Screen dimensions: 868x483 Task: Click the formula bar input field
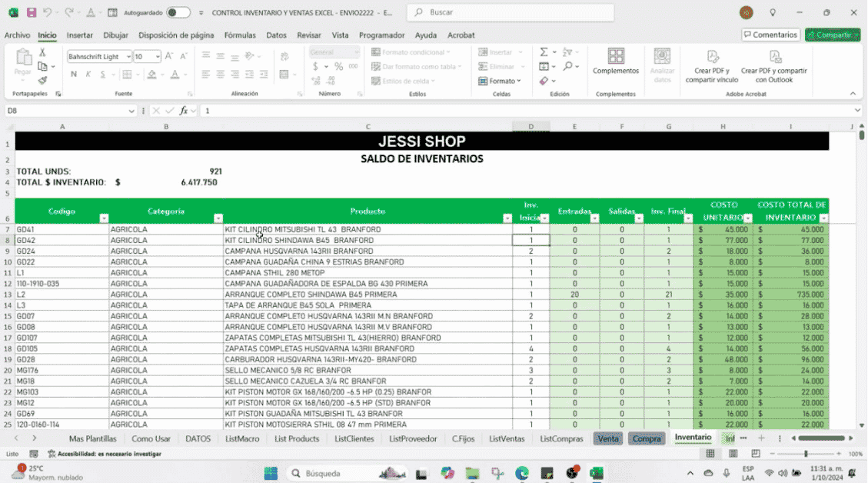(x=526, y=111)
